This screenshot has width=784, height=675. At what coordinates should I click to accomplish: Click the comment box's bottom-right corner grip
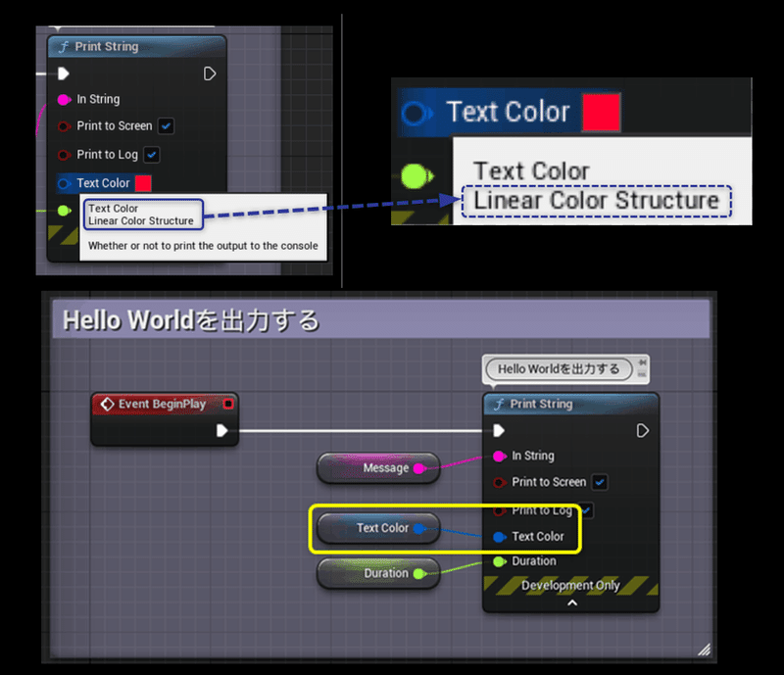click(704, 649)
